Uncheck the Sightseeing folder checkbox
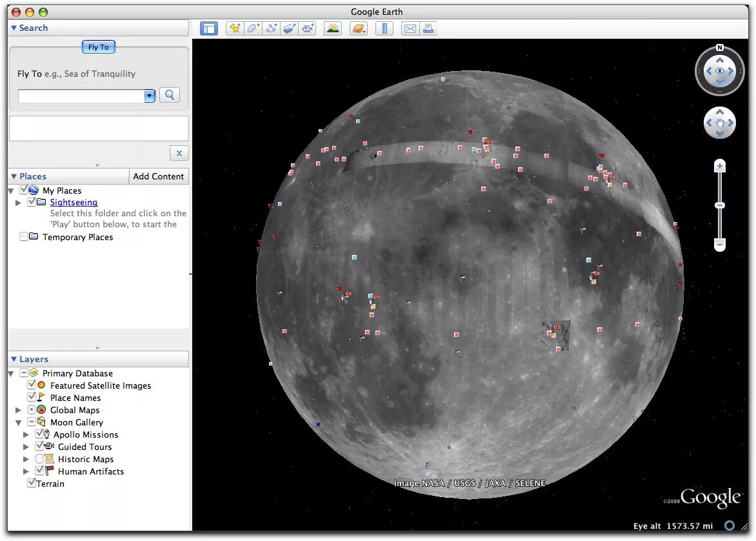 pyautogui.click(x=32, y=201)
